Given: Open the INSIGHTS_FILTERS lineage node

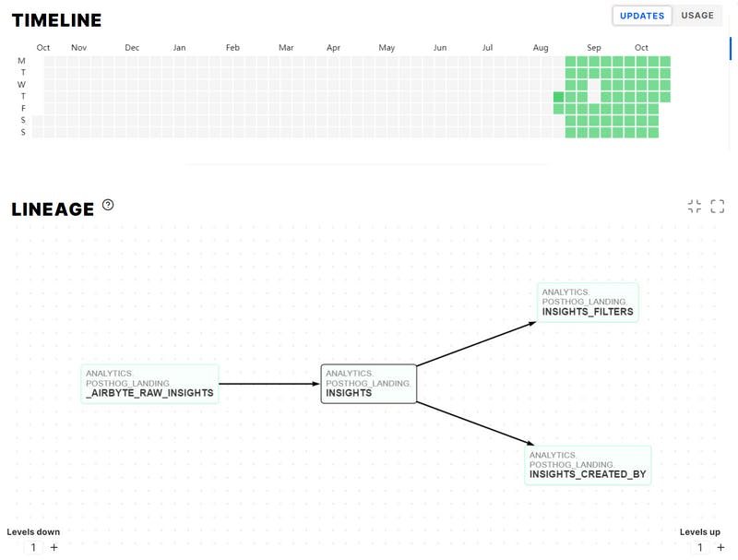Looking at the screenshot, I should point(588,303).
